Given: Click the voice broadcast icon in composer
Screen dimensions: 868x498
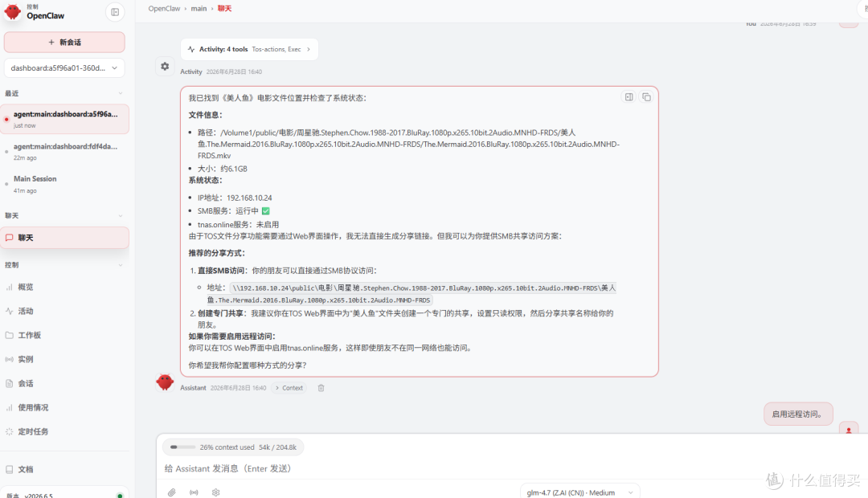Looking at the screenshot, I should coord(194,492).
